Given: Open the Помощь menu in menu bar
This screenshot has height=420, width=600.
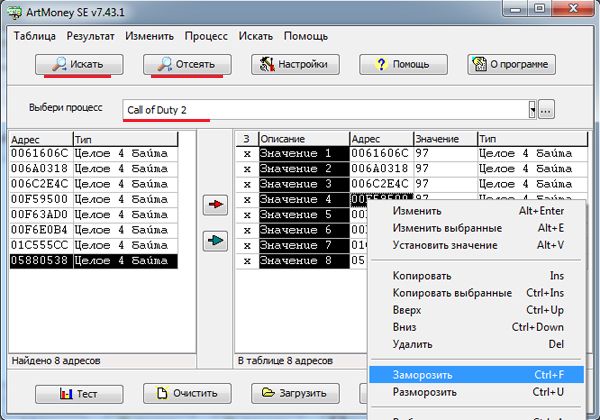Looking at the screenshot, I should click(306, 36).
